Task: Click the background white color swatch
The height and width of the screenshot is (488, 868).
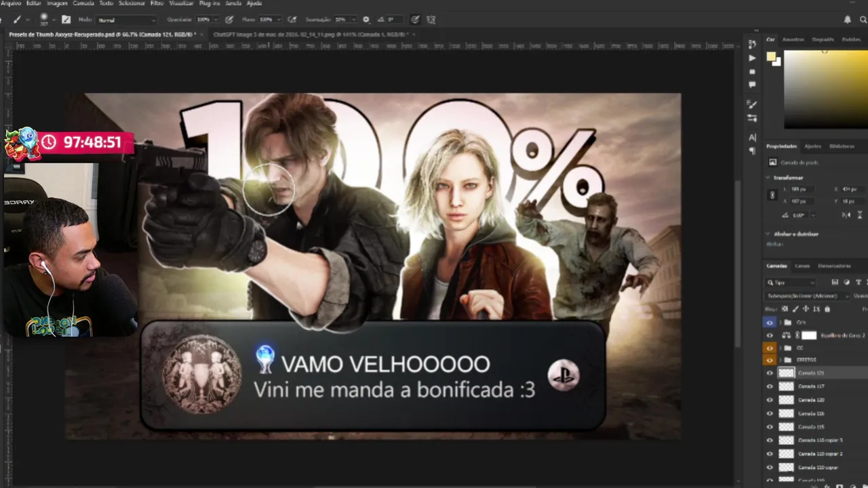Action: (777, 62)
